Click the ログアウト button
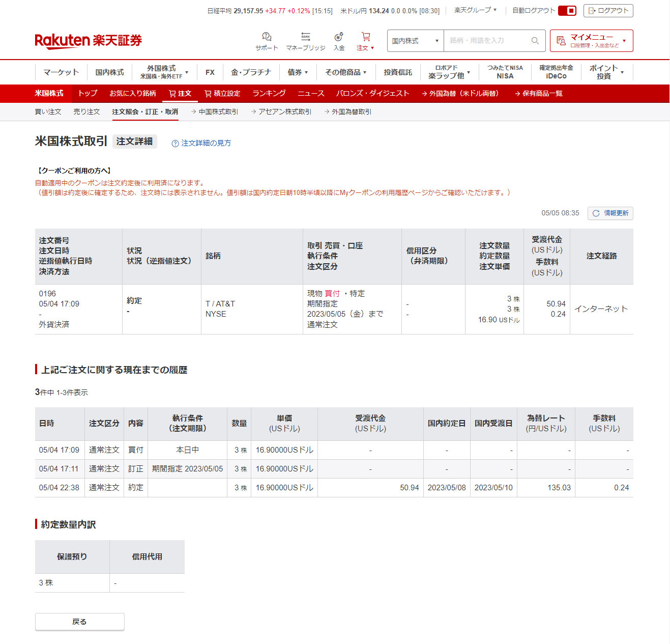Viewport: 670px width, 644px height. 608,11
